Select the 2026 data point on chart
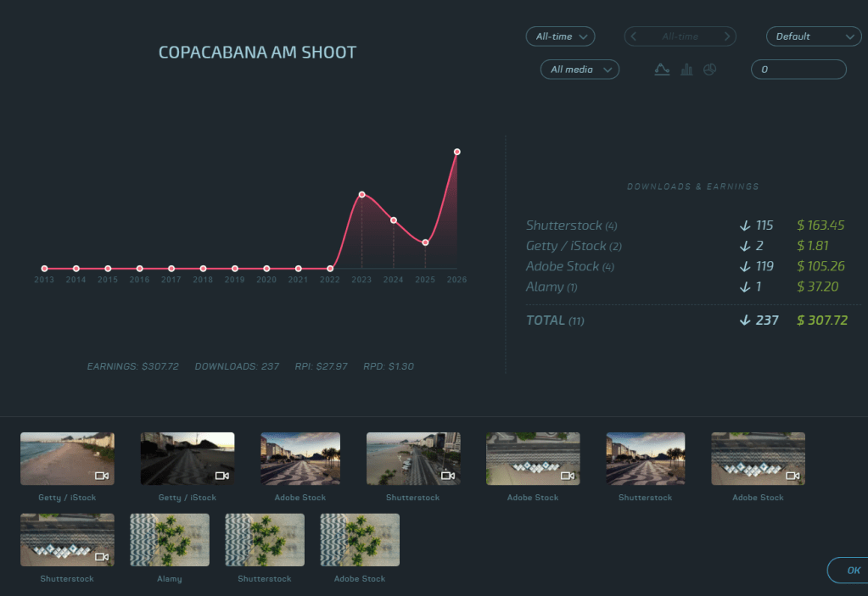This screenshot has width=868, height=596. (456, 152)
